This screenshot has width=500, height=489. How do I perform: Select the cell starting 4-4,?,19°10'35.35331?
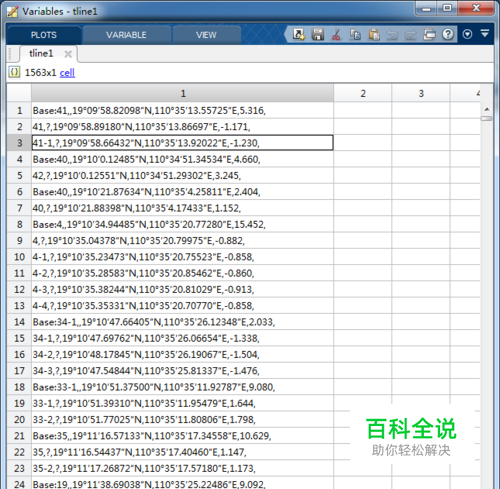click(x=183, y=306)
